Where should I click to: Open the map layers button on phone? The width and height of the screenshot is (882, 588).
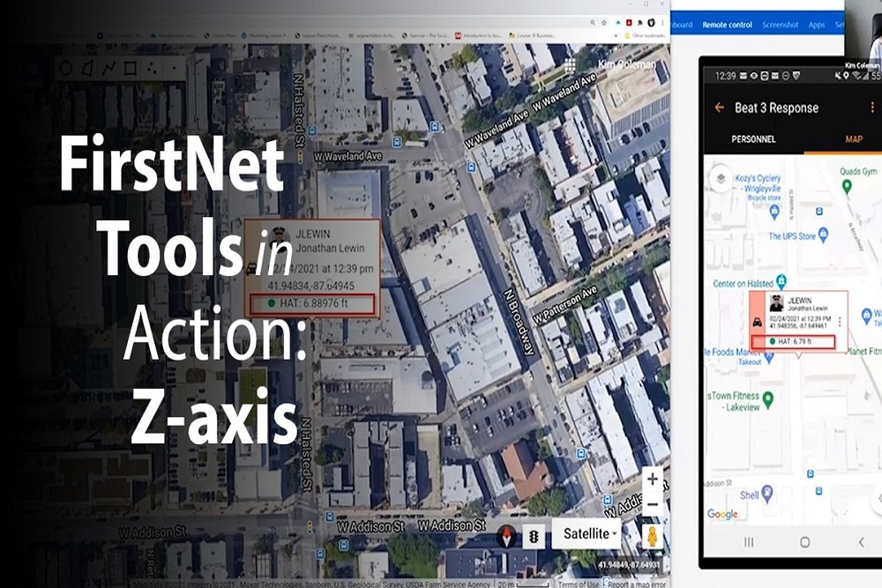721,179
